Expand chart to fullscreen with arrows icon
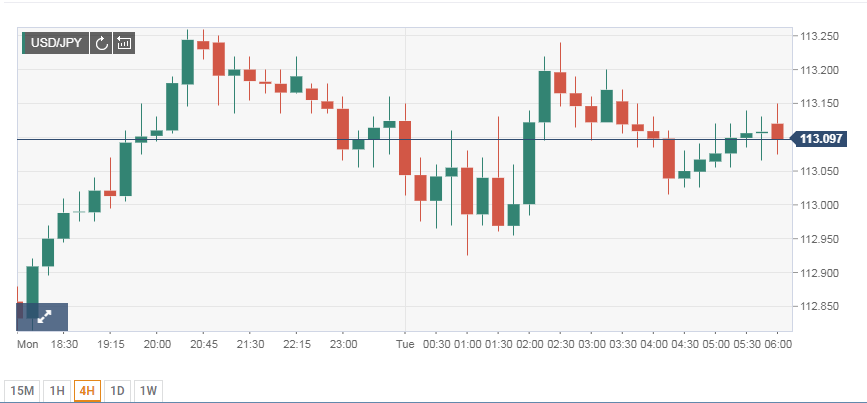The height and width of the screenshot is (403, 867). pos(43,316)
